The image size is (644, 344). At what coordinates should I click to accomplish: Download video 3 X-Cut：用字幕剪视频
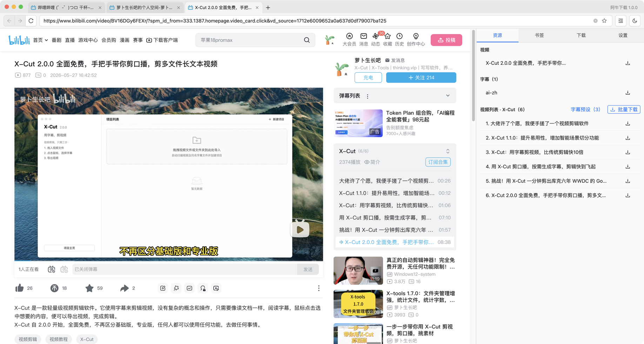point(628,152)
